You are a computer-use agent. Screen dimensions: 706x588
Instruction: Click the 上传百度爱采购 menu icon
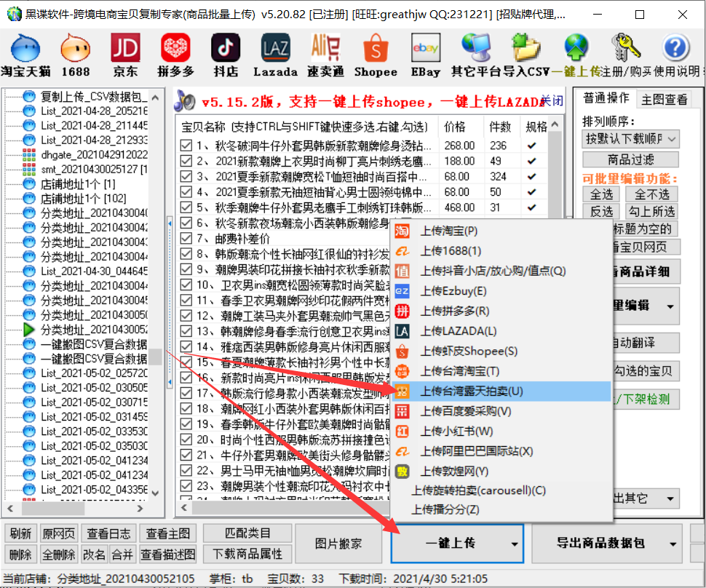402,411
